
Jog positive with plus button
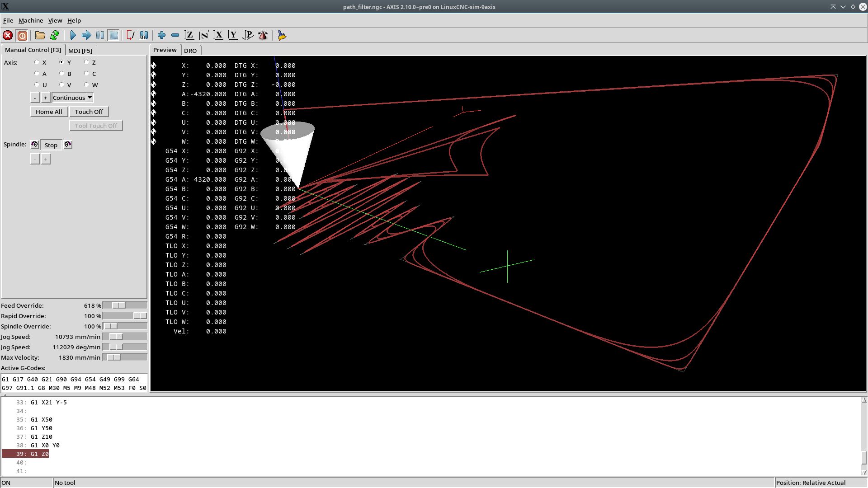[45, 98]
